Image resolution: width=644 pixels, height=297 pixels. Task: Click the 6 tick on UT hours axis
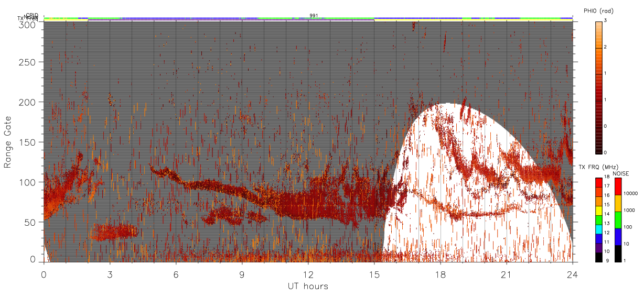[176, 274]
